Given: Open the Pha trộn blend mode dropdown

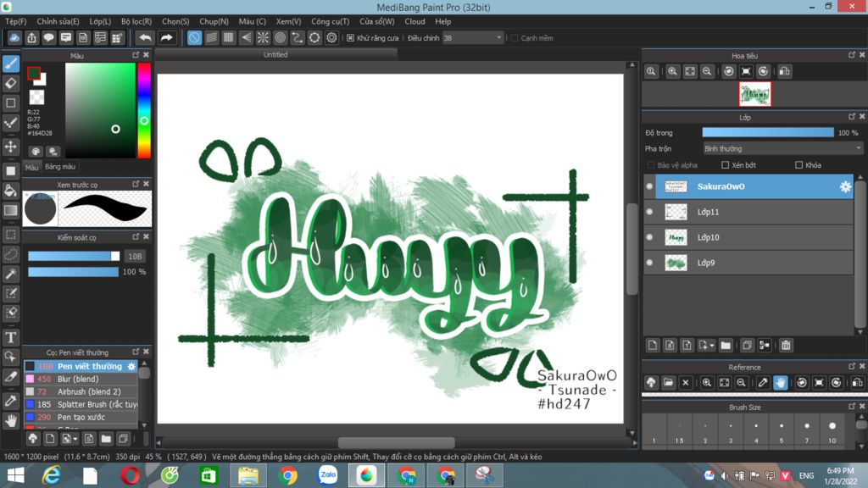Looking at the screenshot, I should tap(782, 149).
